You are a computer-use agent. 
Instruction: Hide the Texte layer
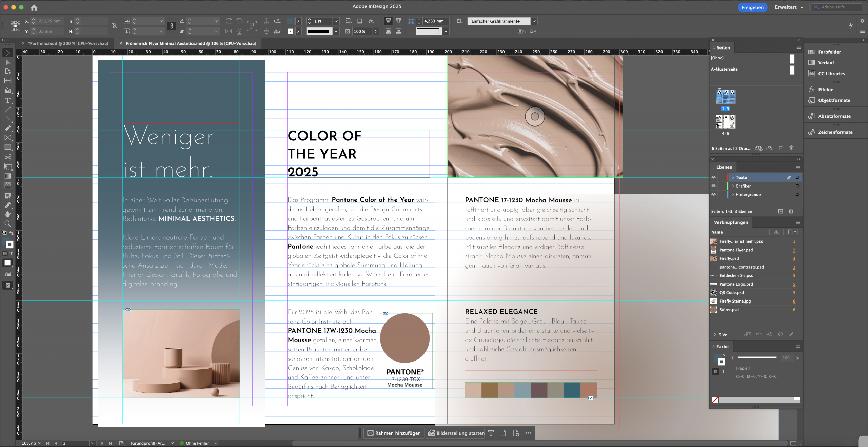(x=713, y=177)
